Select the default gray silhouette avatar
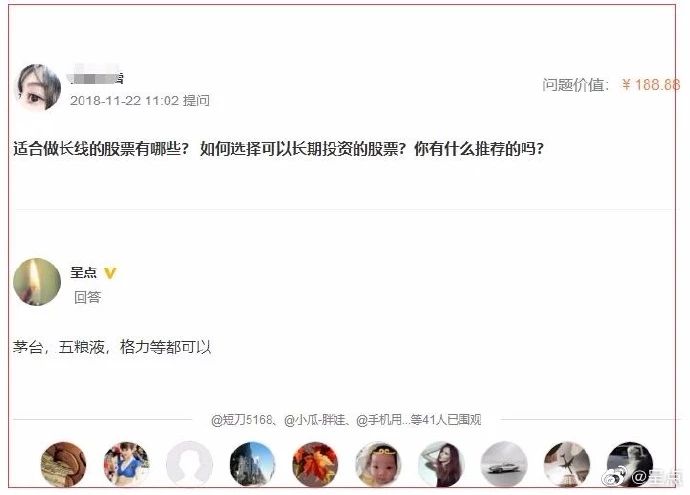The height and width of the screenshot is (495, 690). tap(189, 465)
